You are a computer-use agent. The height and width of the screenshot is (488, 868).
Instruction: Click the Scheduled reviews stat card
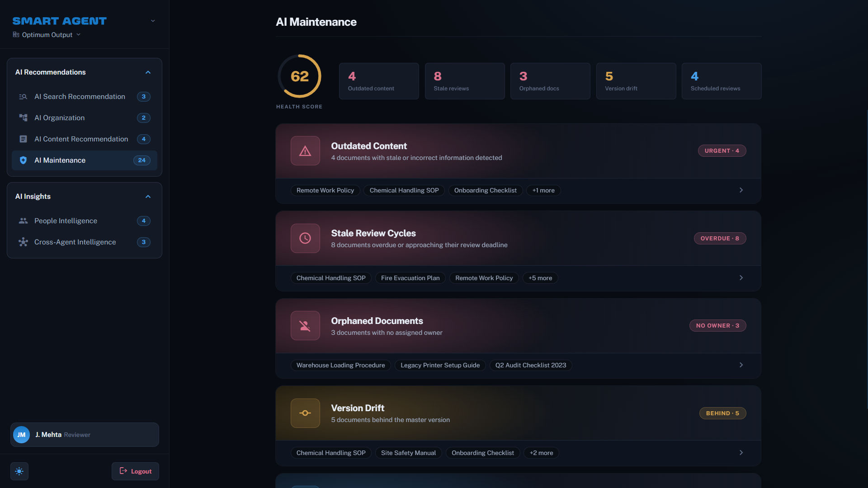pyautogui.click(x=722, y=81)
